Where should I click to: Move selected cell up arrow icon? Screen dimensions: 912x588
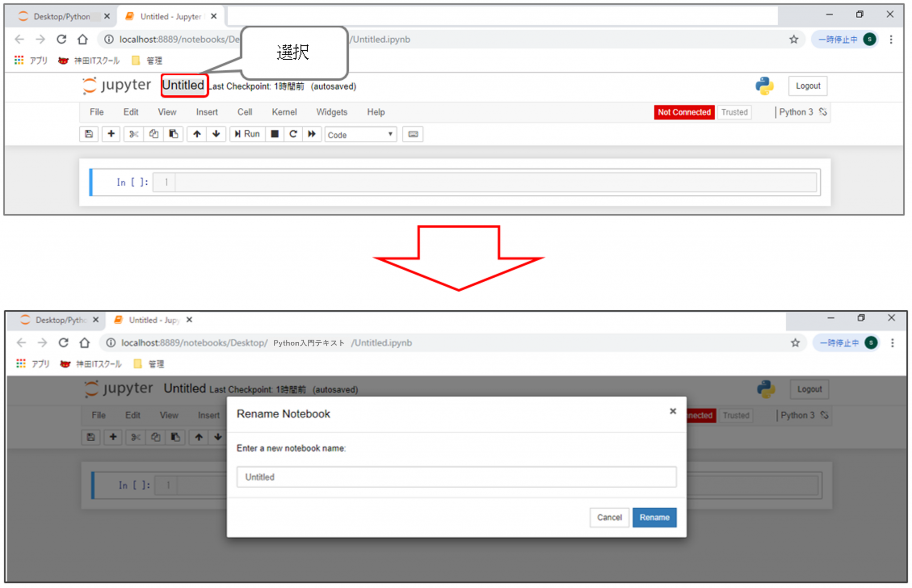(x=197, y=134)
